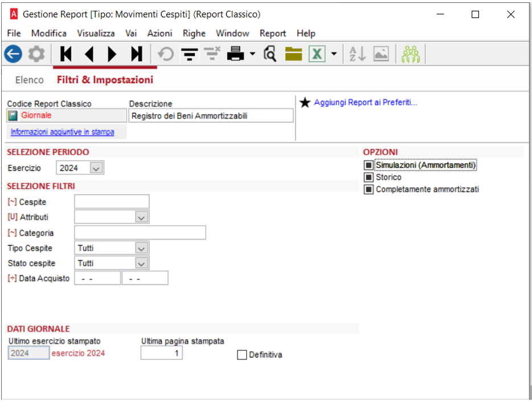Jump to first record in toolbar
The height and width of the screenshot is (402, 532).
point(66,54)
